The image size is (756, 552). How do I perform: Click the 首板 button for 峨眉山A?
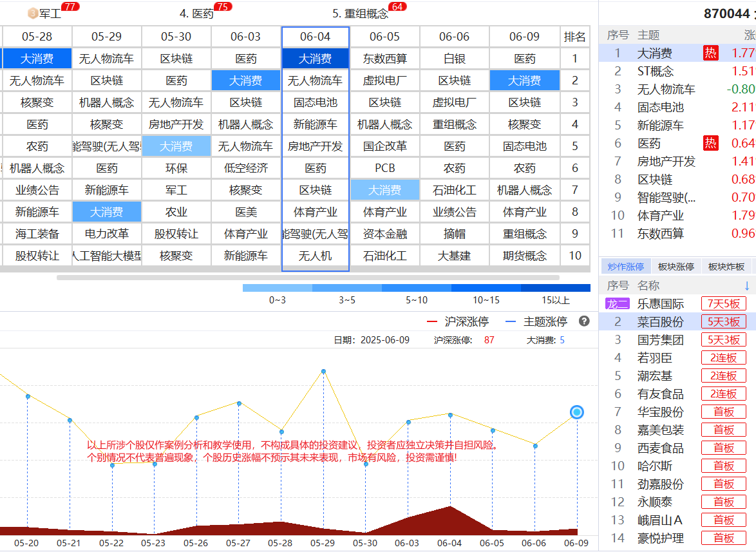pos(724,520)
